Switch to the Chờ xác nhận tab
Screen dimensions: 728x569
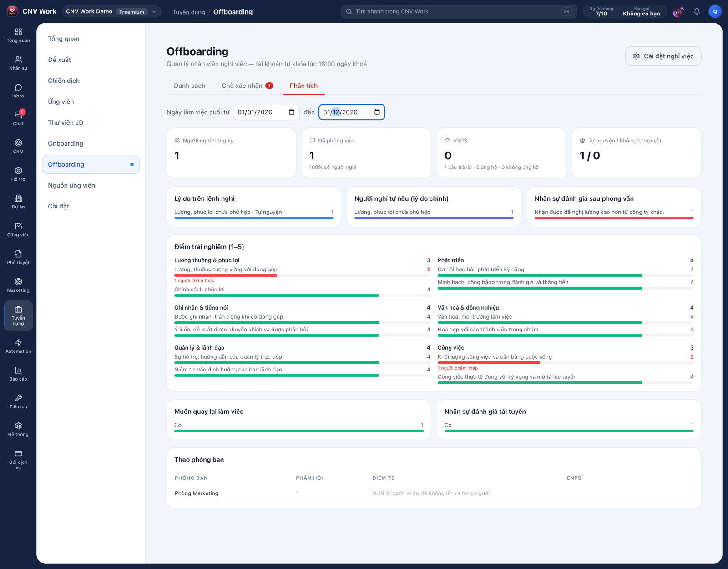248,86
